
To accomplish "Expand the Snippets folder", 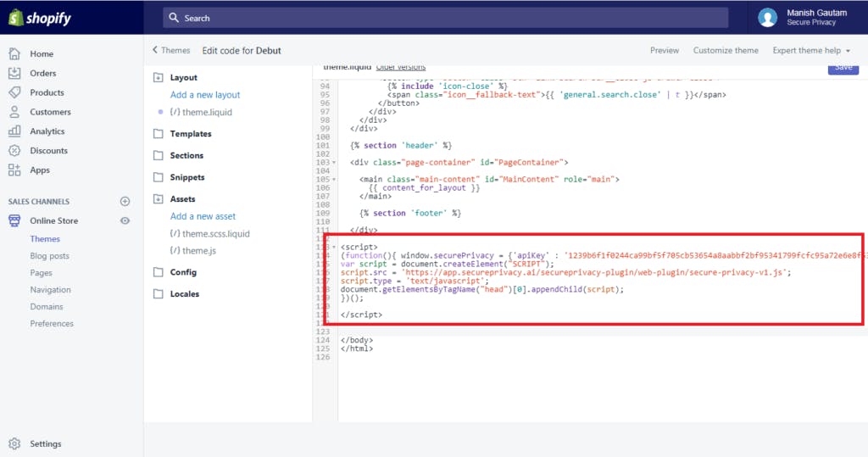I will pos(187,177).
